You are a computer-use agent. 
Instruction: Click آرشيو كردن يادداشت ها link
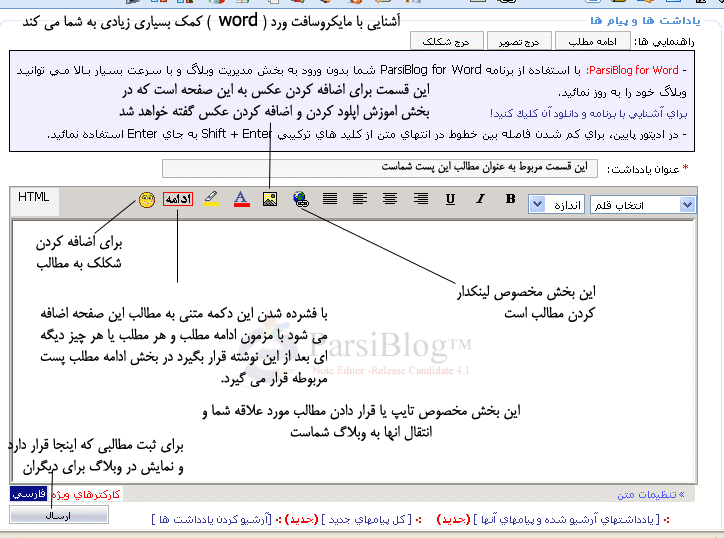pyautogui.click(x=211, y=520)
